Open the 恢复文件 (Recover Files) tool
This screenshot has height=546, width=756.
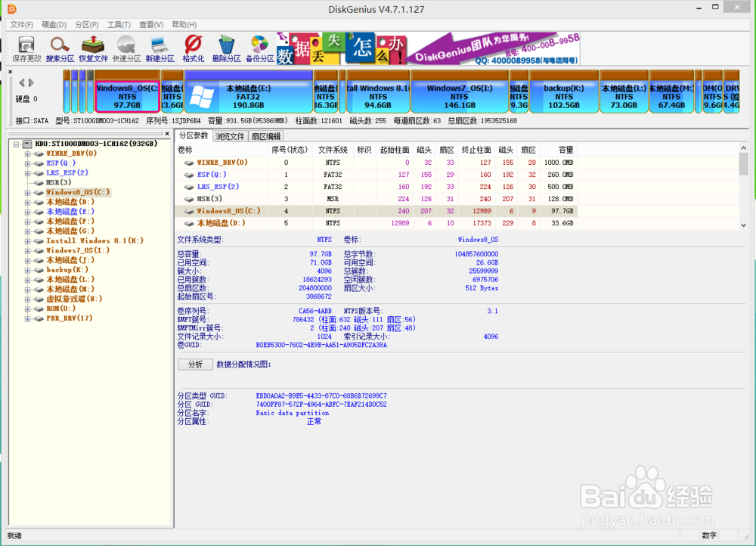(x=92, y=47)
